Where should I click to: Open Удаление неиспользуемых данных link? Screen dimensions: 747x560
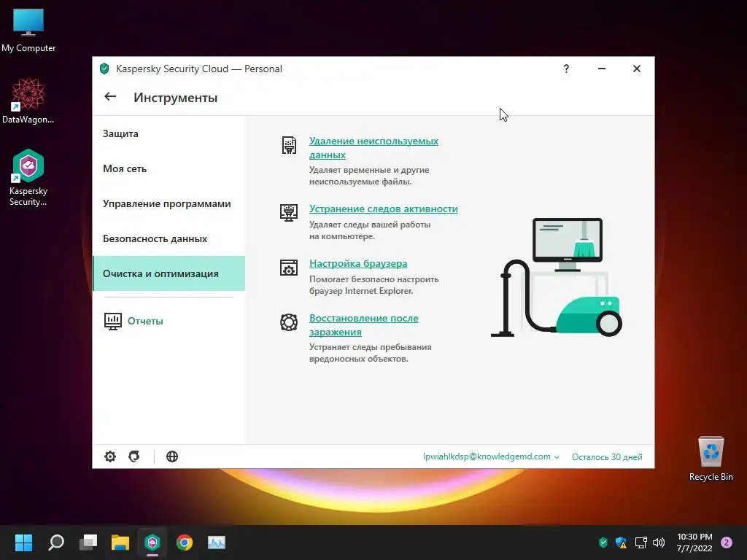(373, 148)
